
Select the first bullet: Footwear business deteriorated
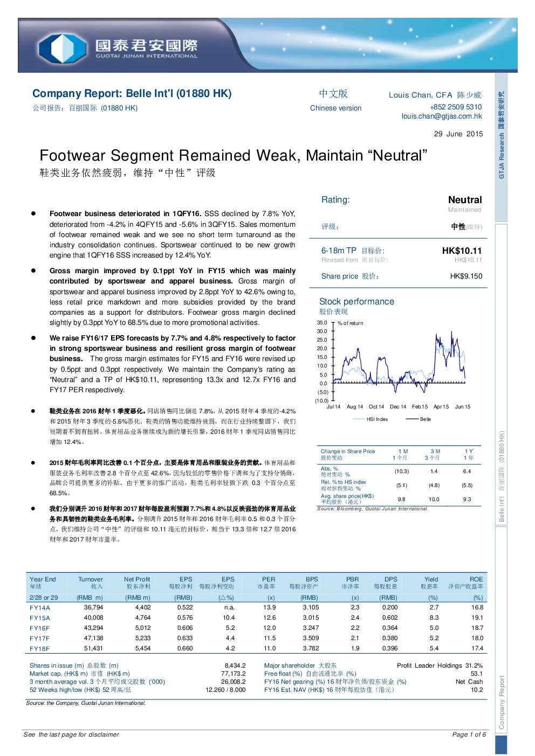[172, 235]
